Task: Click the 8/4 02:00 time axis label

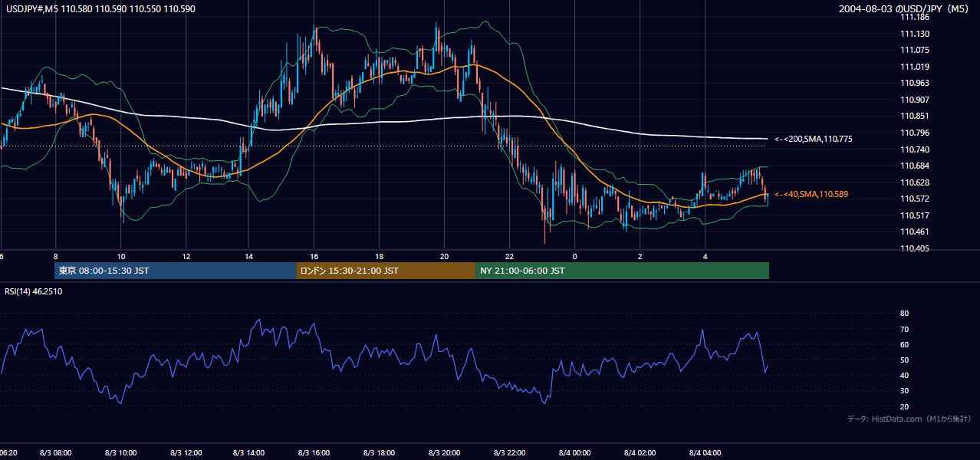Action: point(640,453)
